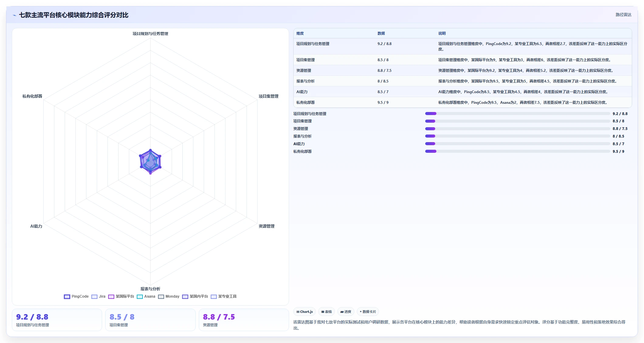This screenshot has width=644, height=343.
Task: Click the radar axis label AI能力
Action: click(36, 226)
